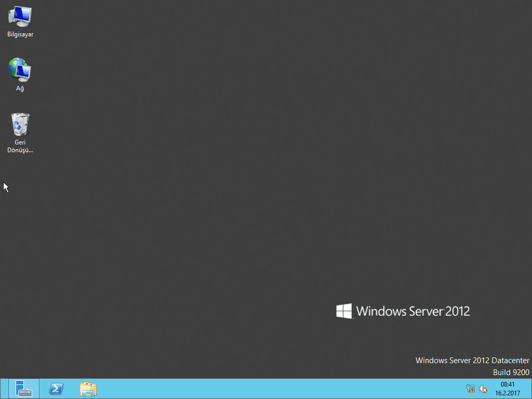Click the large "Windows Server 2012" wallpaper text
The width and height of the screenshot is (532, 399).
(x=413, y=312)
